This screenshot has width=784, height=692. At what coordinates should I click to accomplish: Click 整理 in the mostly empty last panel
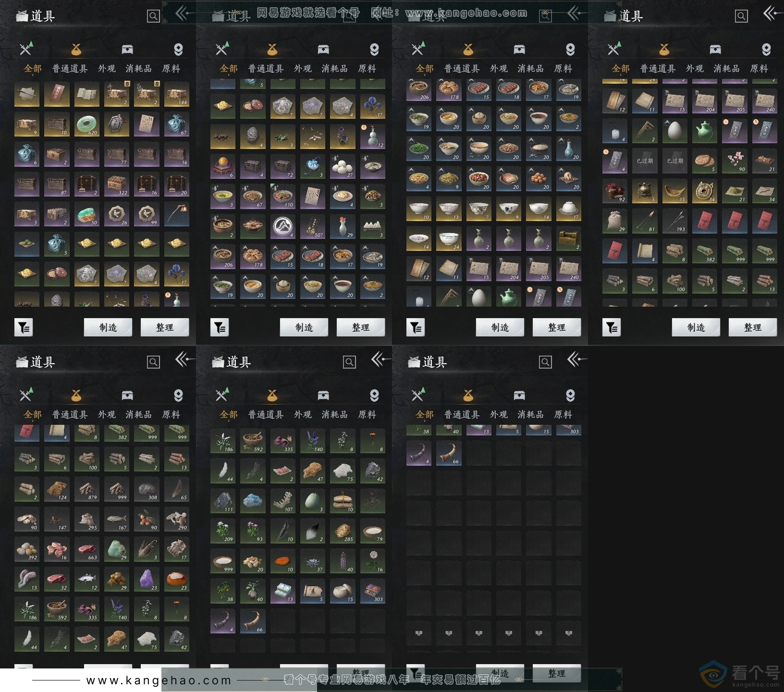pyautogui.click(x=557, y=673)
